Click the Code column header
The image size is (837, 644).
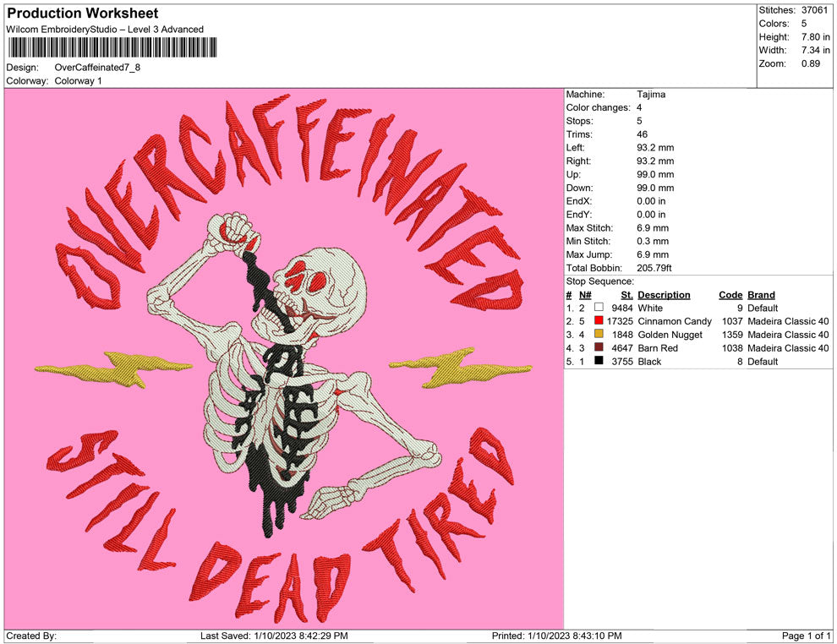[x=730, y=295]
